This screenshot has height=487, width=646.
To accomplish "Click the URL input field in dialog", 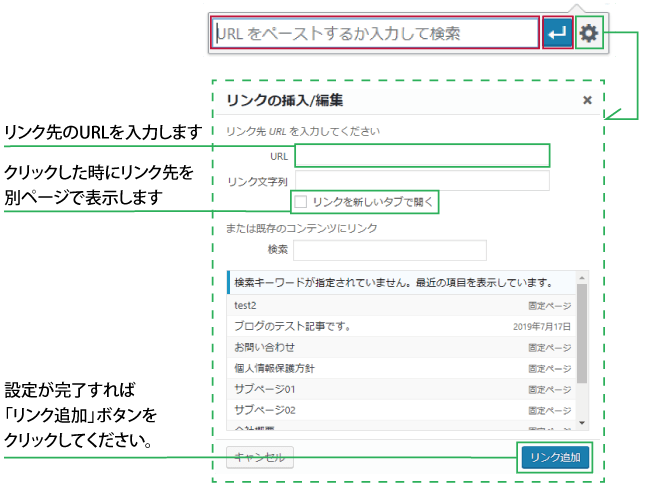I will click(421, 156).
